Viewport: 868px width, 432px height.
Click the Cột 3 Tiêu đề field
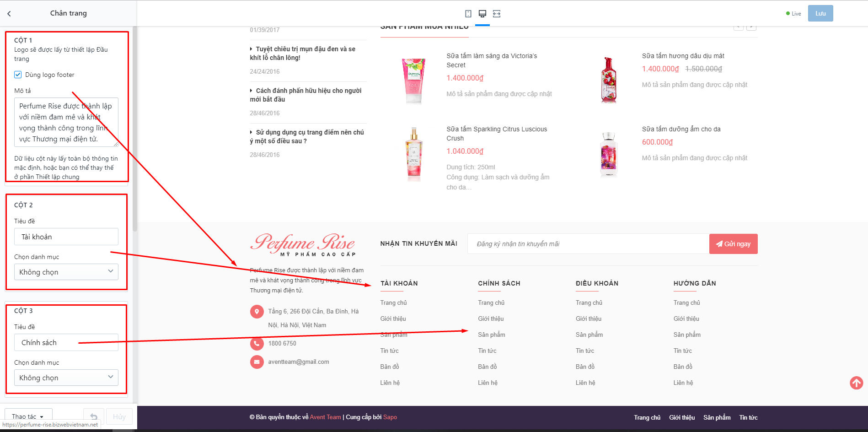tap(66, 342)
